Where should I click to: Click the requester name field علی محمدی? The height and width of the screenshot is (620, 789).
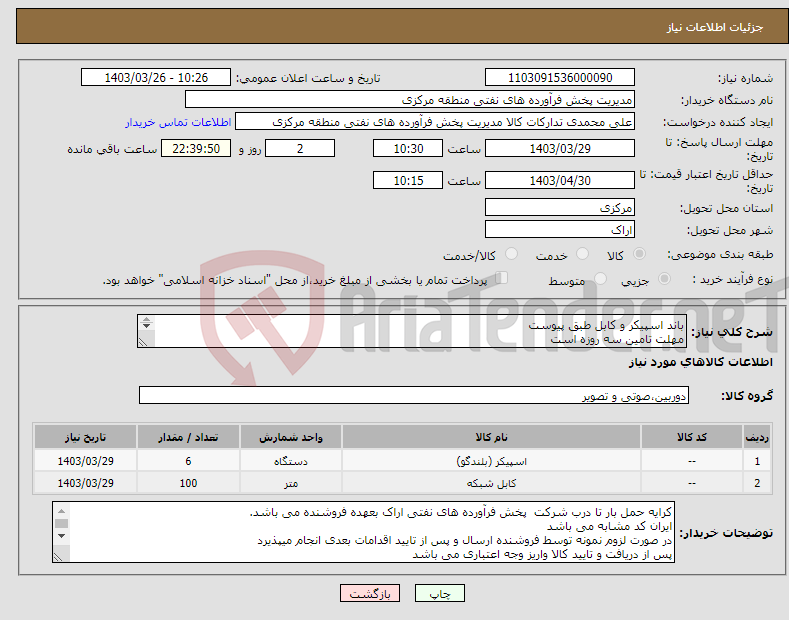click(x=435, y=122)
